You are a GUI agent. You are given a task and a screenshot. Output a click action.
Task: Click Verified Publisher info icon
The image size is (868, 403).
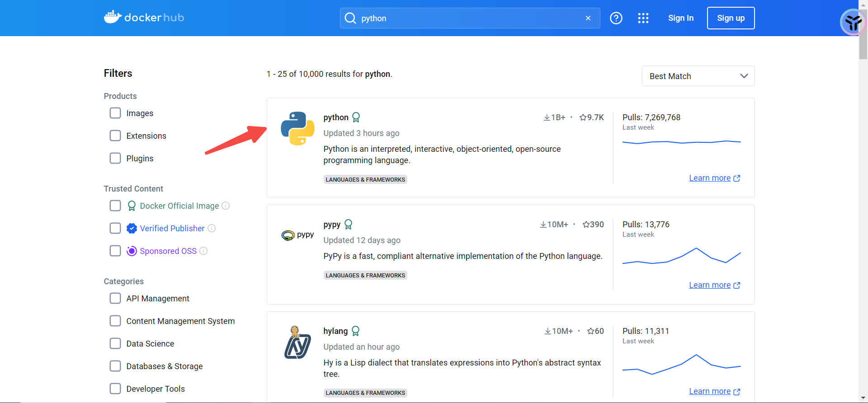tap(212, 228)
